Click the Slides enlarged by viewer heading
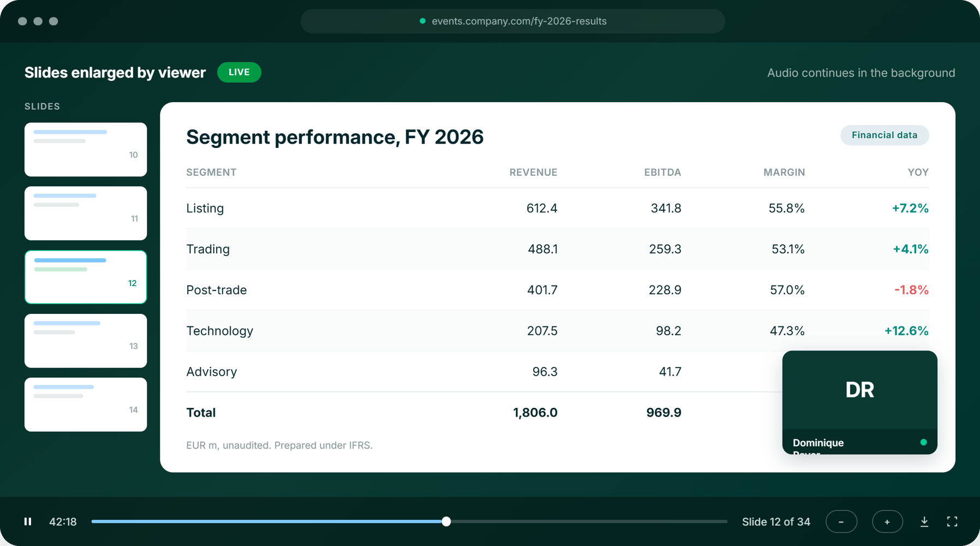The image size is (980, 546). pos(115,73)
